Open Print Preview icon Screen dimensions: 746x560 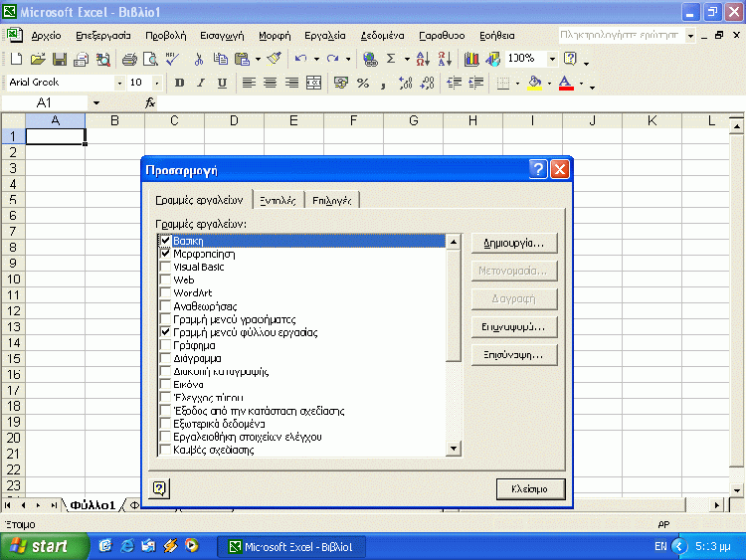150,59
